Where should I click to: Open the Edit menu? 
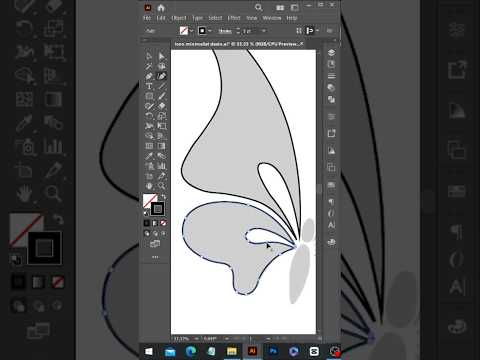(161, 18)
